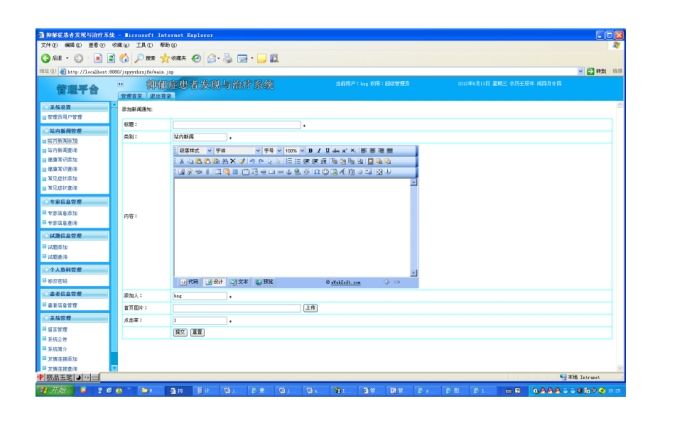Switch editor to 代码 code view tab

coord(190,282)
